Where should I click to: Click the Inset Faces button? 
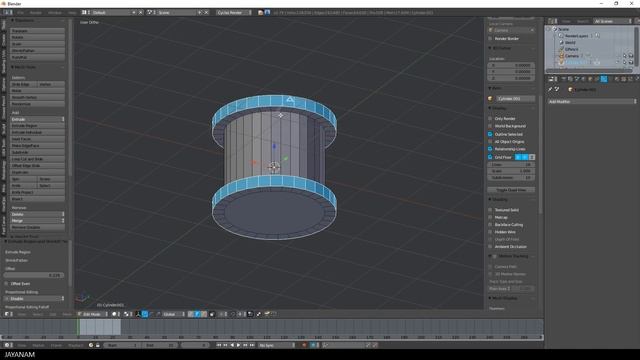[38, 139]
